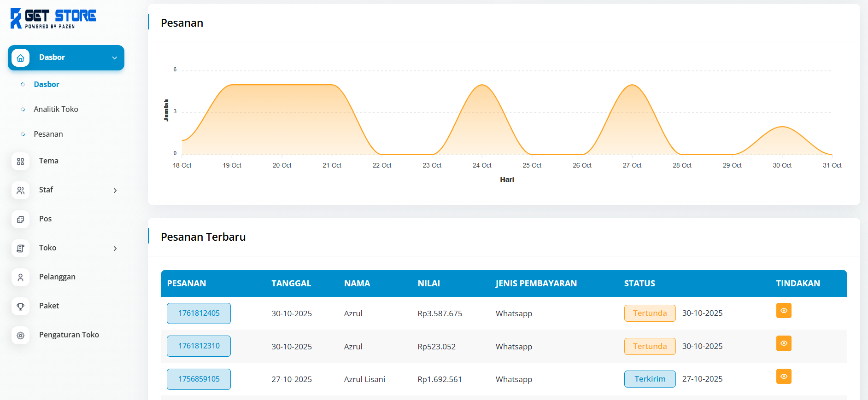Expand the Toko submenu arrow
This screenshot has width=868, height=400.
[x=115, y=249]
